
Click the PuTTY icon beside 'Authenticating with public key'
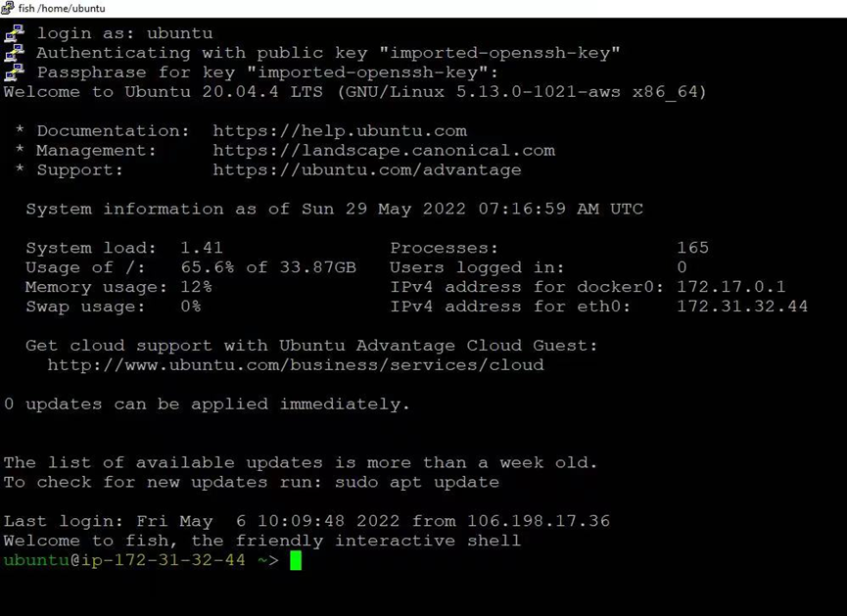pos(14,53)
